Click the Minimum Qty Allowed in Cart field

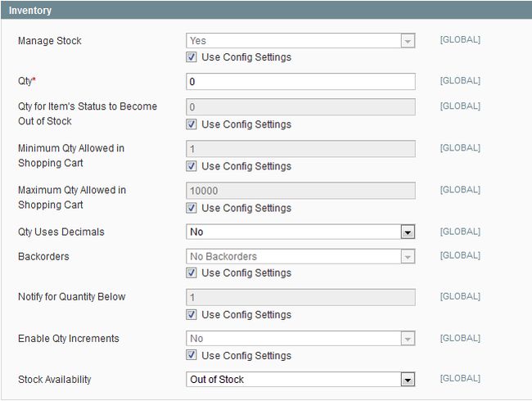[x=300, y=149]
